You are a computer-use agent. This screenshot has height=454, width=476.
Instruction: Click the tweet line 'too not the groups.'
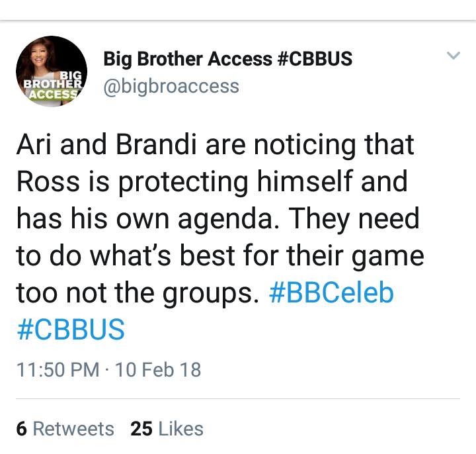click(138, 293)
